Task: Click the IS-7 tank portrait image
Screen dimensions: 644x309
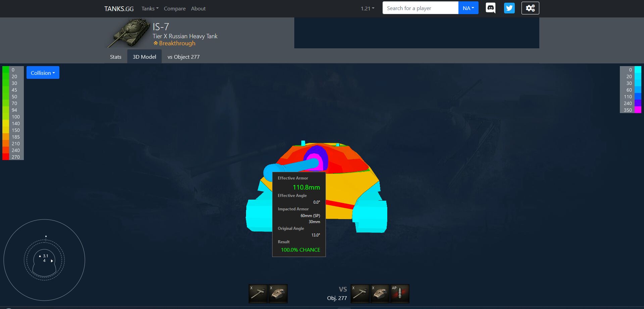Action: (129, 33)
